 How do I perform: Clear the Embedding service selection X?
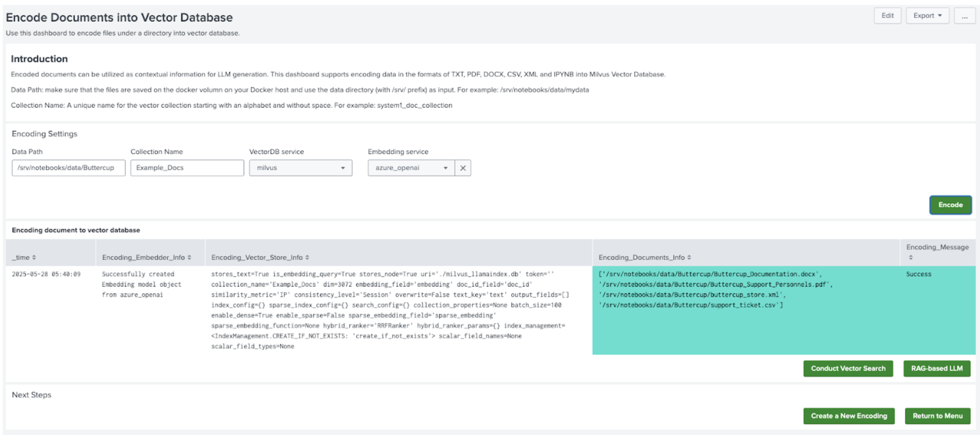463,168
